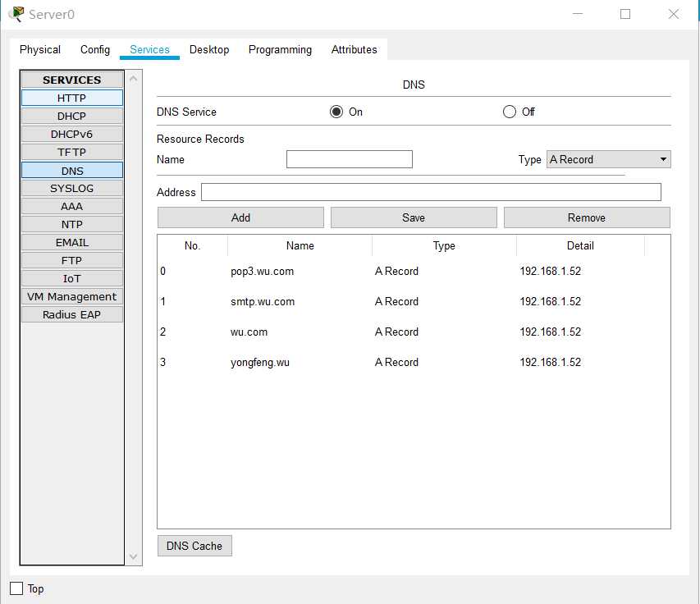Viewport: 700px width, 604px height.
Task: Select DHCPv6 service
Action: [x=72, y=134]
